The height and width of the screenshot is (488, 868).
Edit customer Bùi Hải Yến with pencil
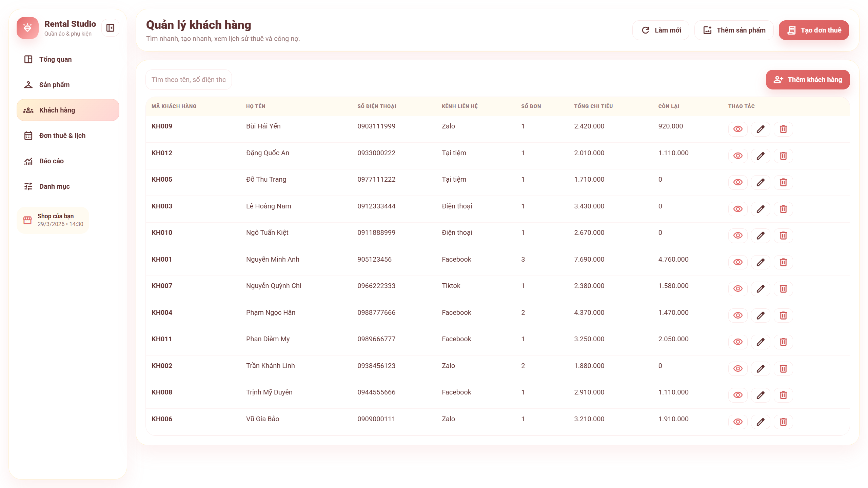pos(761,129)
